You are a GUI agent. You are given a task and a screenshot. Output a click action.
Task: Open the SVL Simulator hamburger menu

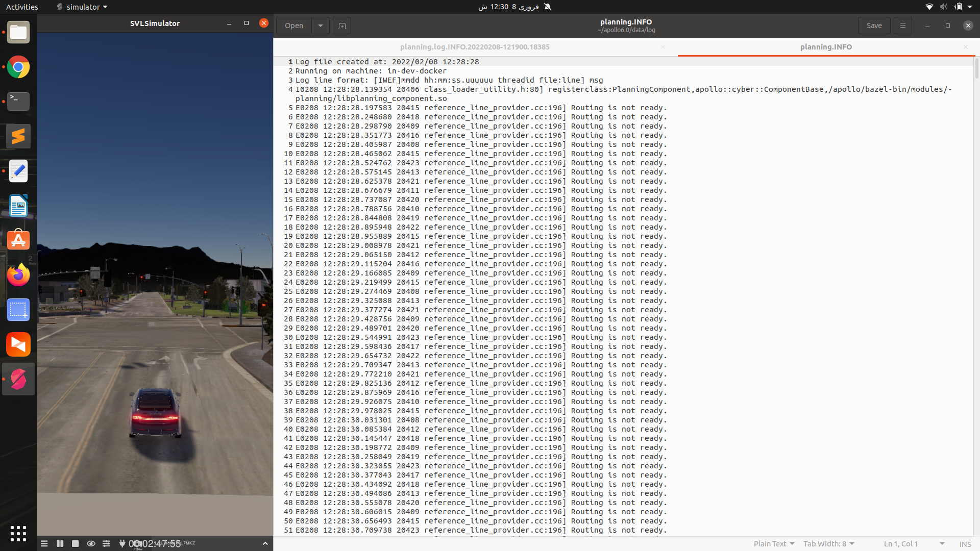point(44,543)
